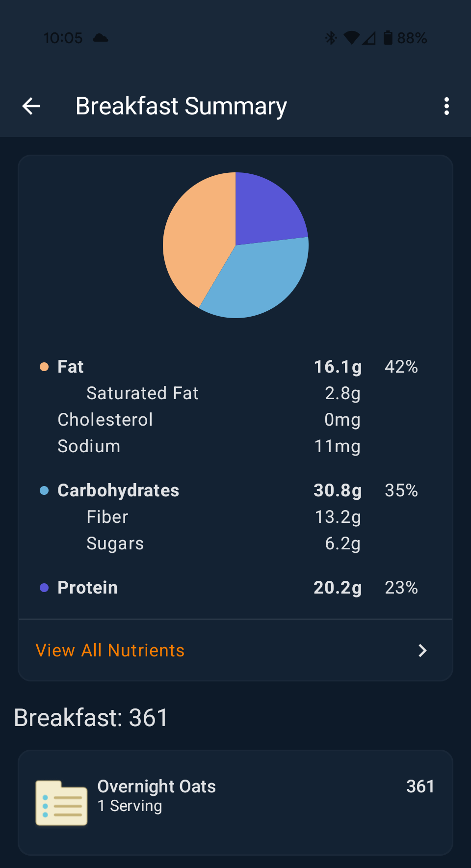
Task: Tap the purple Protein legend dot
Action: pos(44,588)
